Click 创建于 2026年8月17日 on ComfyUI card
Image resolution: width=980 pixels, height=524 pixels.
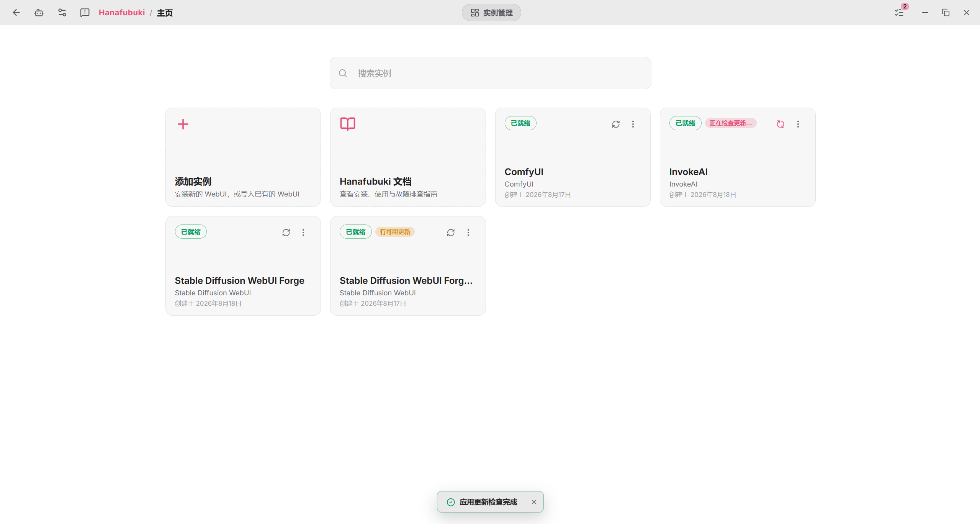538,195
